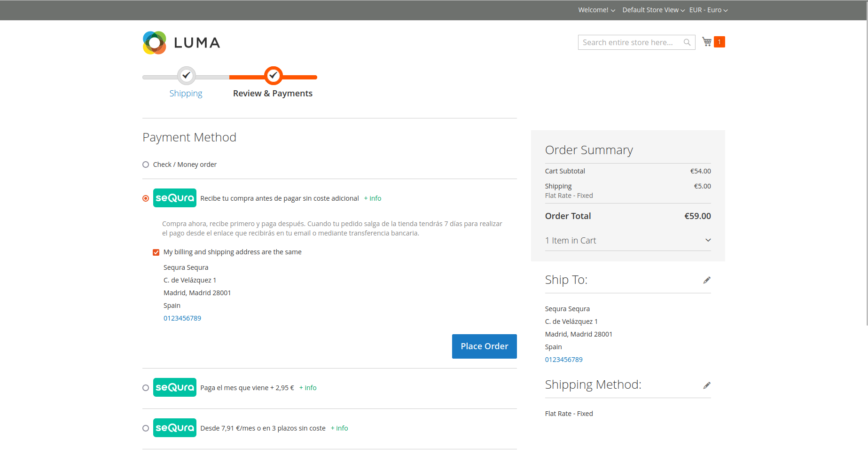868x455 pixels.
Task: Click the Compra ahora description paragraph
Action: click(x=332, y=228)
